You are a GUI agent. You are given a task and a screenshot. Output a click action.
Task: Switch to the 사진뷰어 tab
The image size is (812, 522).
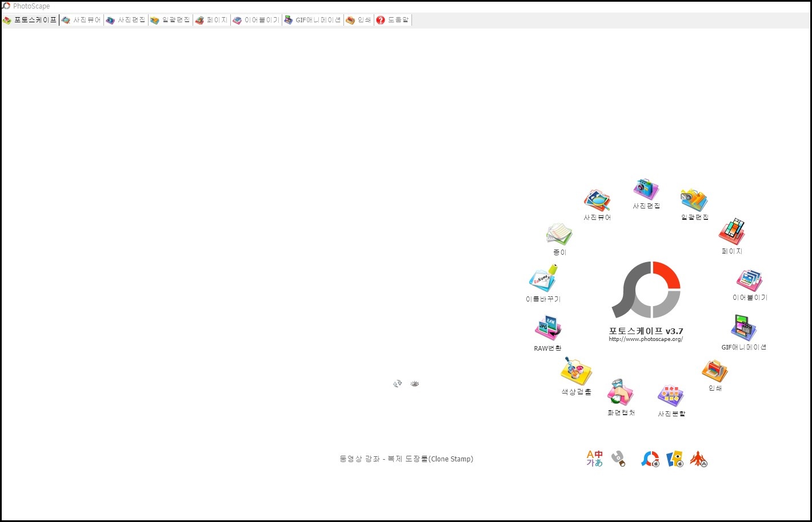click(81, 20)
